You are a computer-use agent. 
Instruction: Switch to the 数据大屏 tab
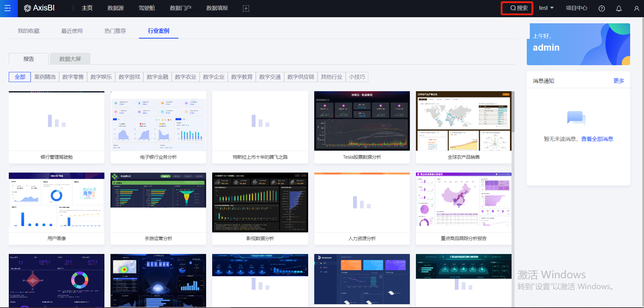pyautogui.click(x=70, y=59)
